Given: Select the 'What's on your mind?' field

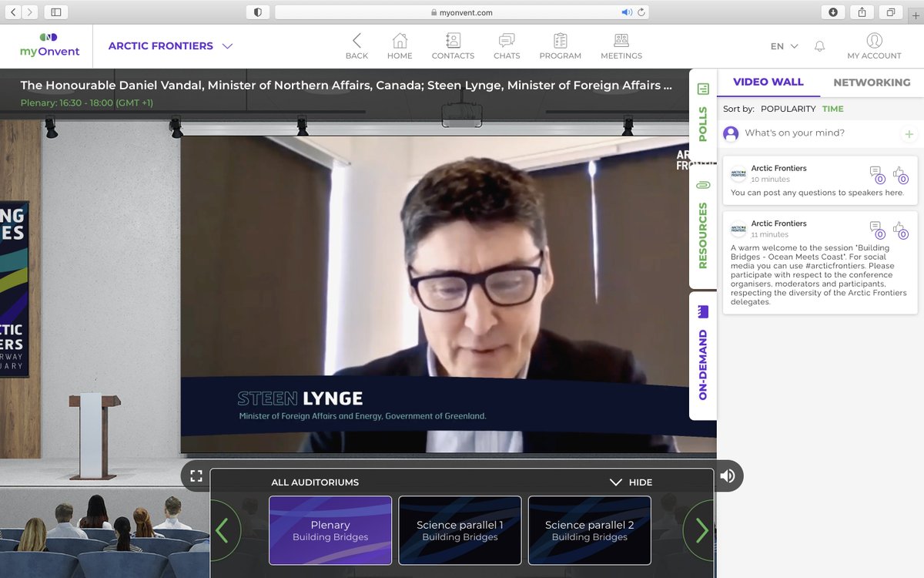Looking at the screenshot, I should [x=821, y=133].
